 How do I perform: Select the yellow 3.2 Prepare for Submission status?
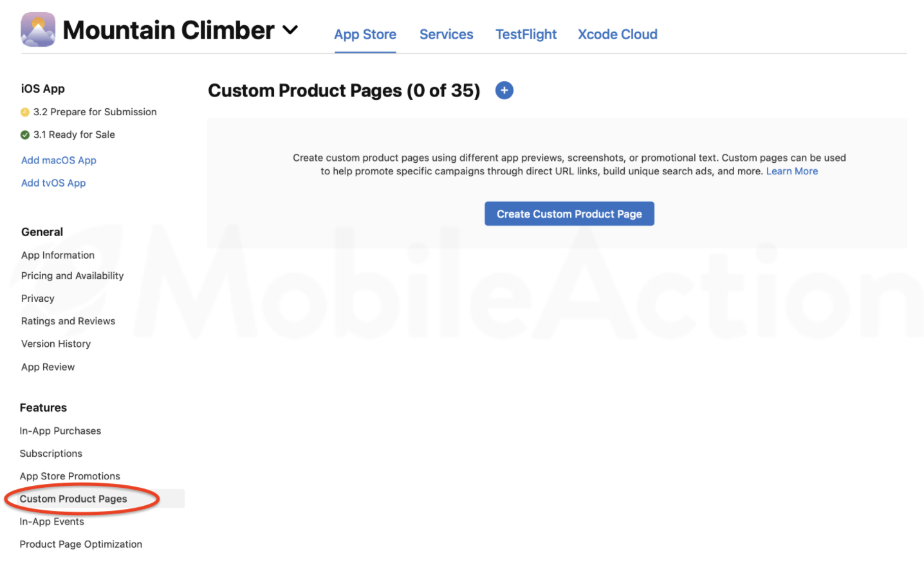pyautogui.click(x=89, y=112)
